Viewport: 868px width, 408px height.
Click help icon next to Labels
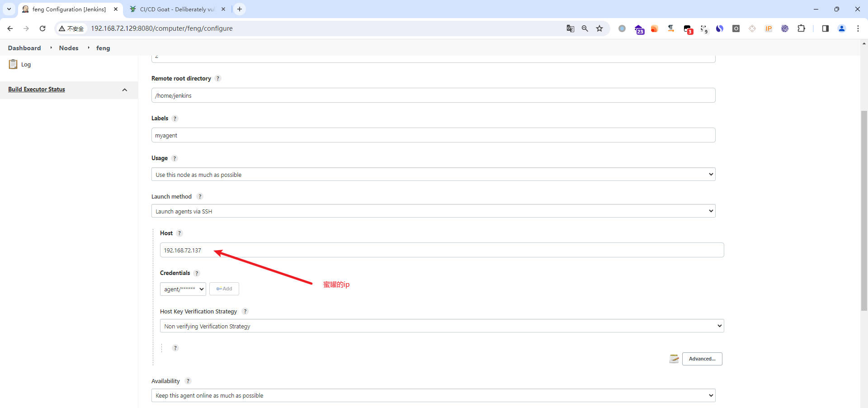click(x=175, y=119)
